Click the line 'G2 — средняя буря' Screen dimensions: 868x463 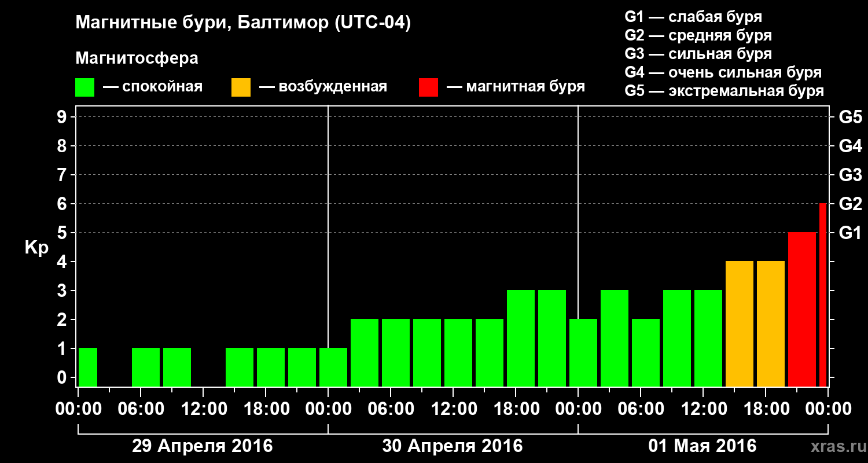(x=698, y=35)
